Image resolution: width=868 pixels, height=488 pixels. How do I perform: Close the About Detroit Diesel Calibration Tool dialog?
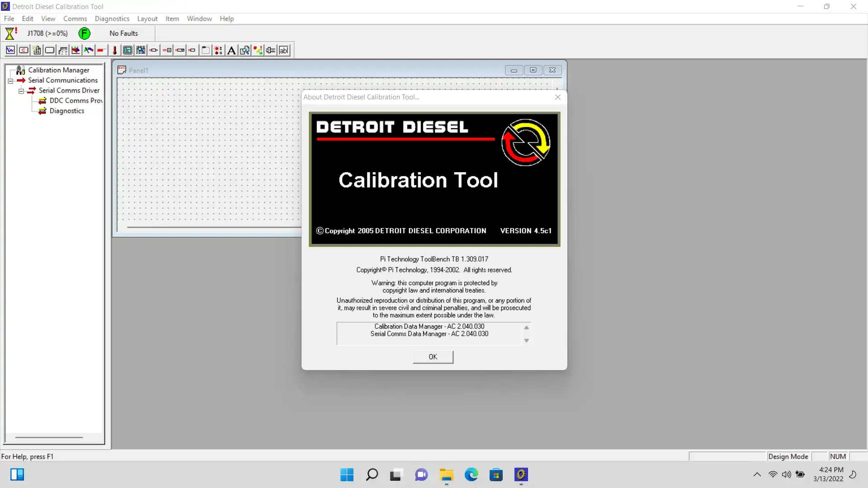558,97
